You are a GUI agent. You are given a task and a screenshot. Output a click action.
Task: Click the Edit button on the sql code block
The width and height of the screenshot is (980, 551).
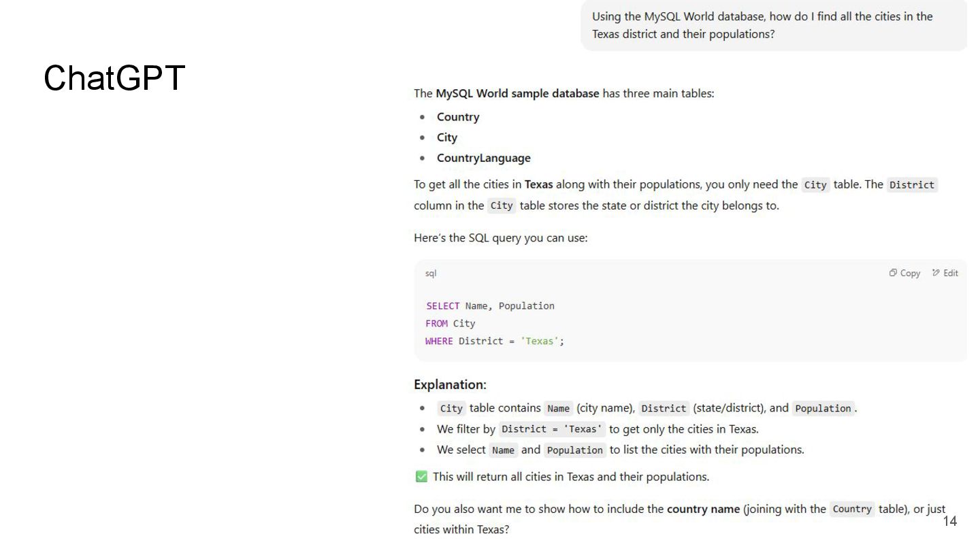[x=945, y=273]
